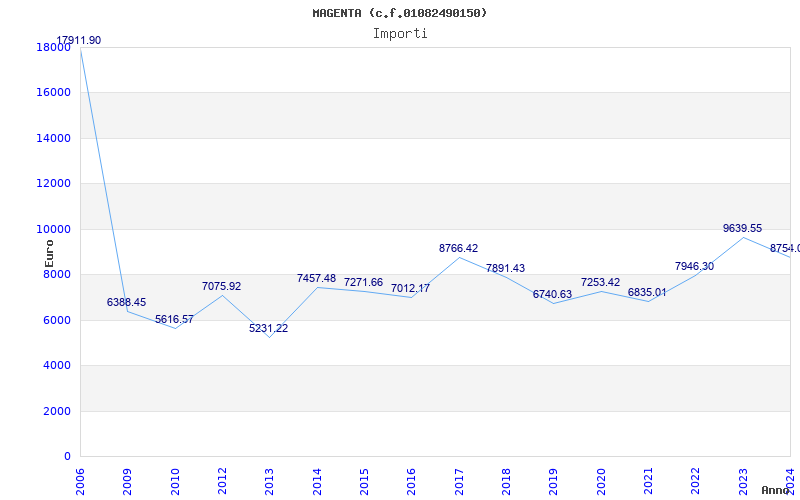Image resolution: width=800 pixels, height=500 pixels.
Task: Click the 0 y-axis tick label
Action: (67, 456)
